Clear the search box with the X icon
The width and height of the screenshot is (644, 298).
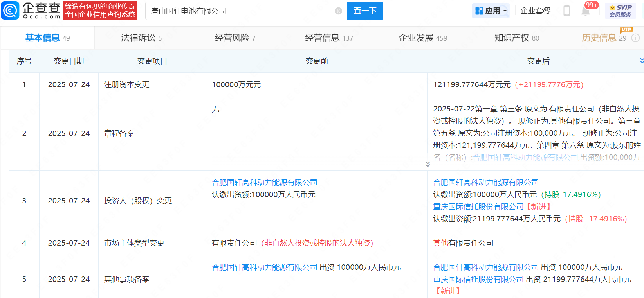[339, 11]
